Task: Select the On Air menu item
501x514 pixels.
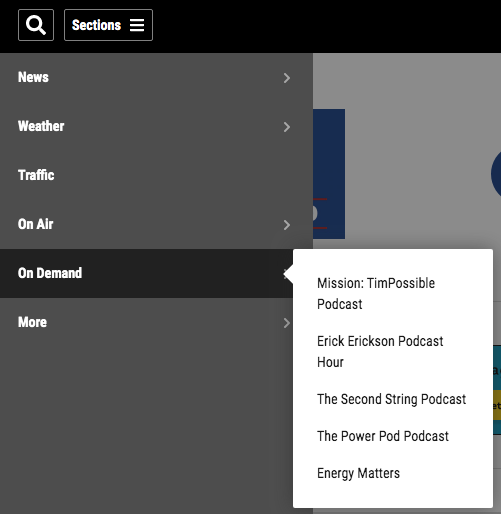Action: pyautogui.click(x=156, y=224)
